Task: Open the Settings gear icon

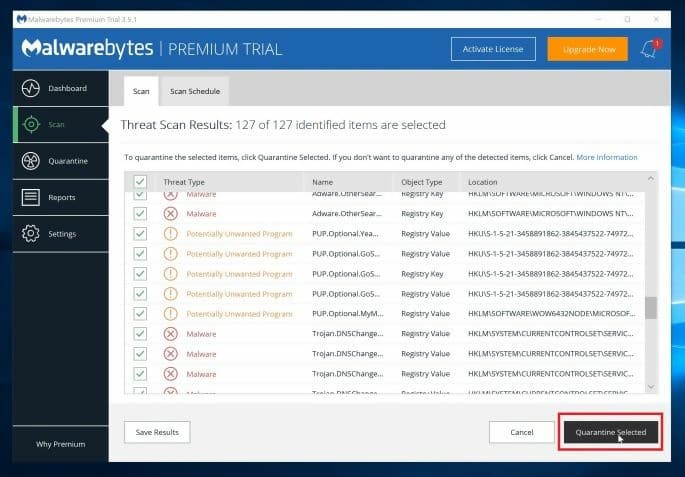Action: [30, 234]
